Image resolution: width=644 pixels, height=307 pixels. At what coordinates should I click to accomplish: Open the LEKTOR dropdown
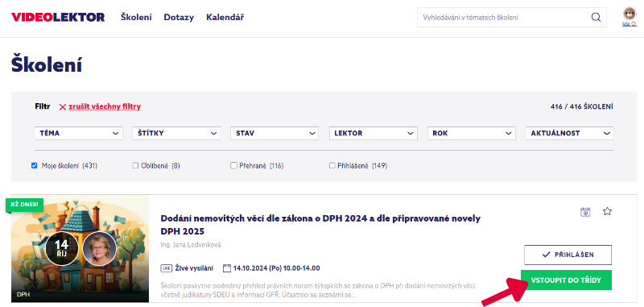(374, 133)
